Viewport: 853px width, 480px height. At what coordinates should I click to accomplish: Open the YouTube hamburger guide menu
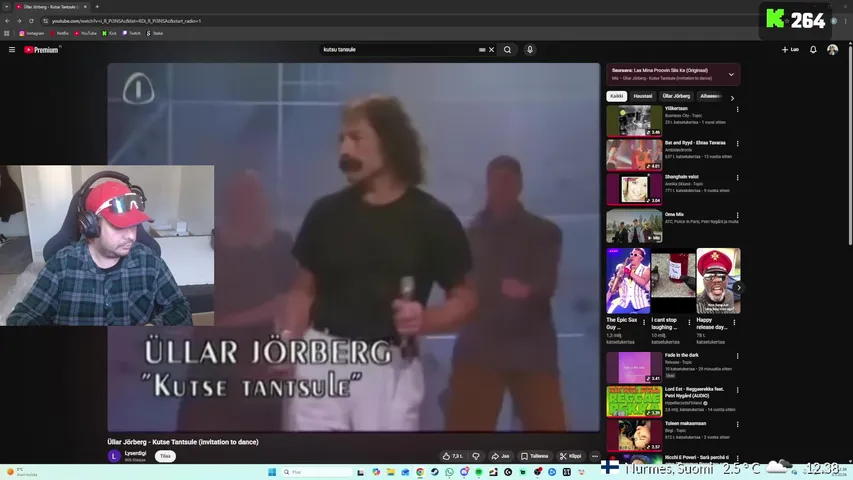tap(12, 50)
